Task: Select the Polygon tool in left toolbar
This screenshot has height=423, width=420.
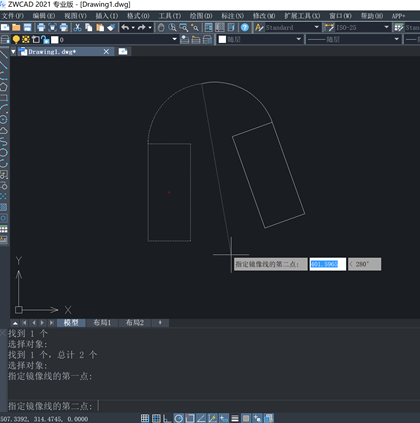Action: click(x=4, y=87)
